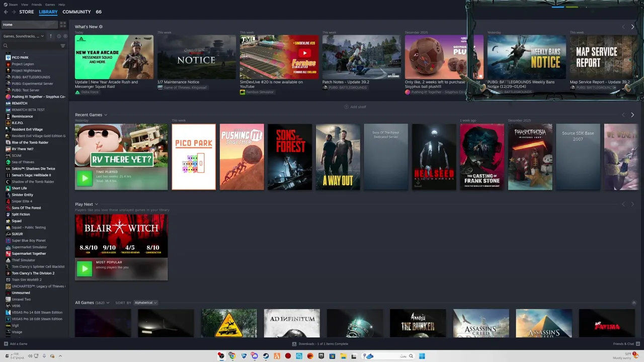This screenshot has height=362, width=644.
Task: Click the green play button for RV There Yet?
Action: (84, 178)
